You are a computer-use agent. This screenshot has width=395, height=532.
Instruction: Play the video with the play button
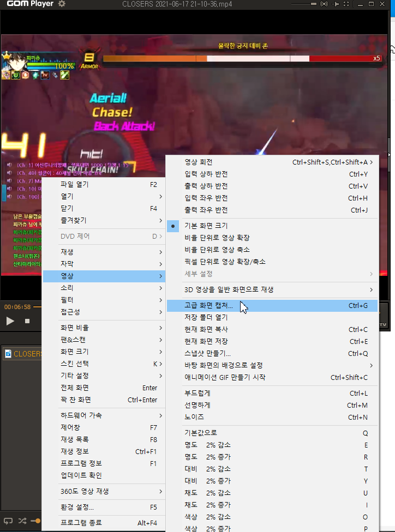[x=10, y=321]
